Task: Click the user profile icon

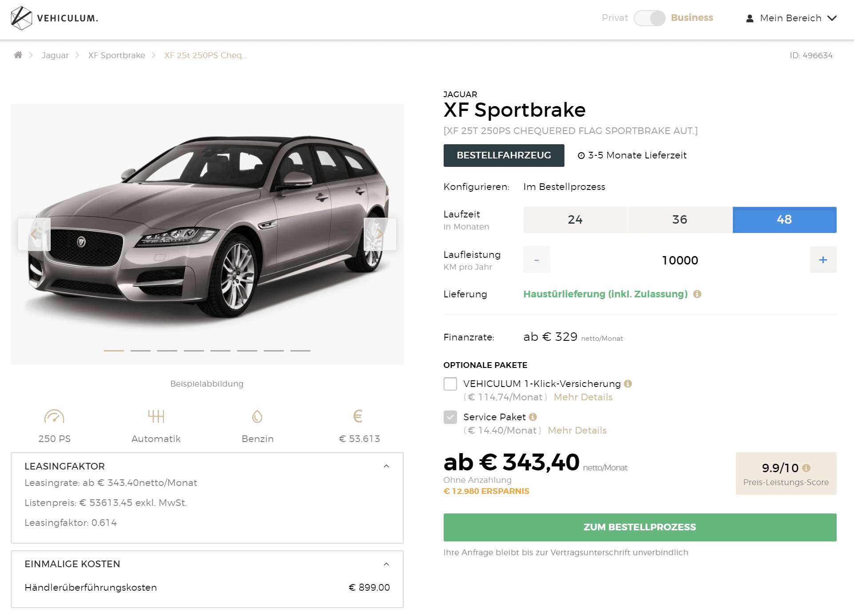Action: click(750, 18)
